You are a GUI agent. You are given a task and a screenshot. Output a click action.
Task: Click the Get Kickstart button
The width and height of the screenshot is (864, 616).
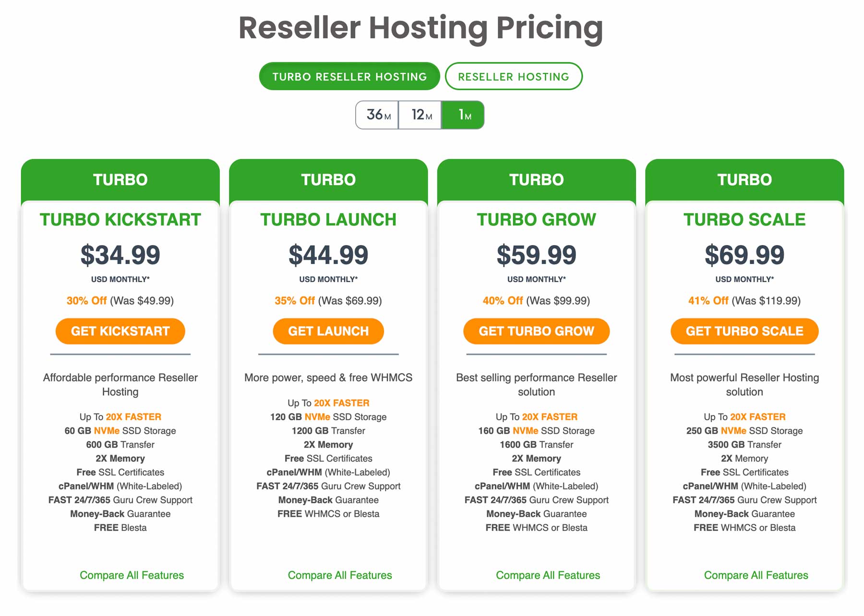pyautogui.click(x=120, y=331)
